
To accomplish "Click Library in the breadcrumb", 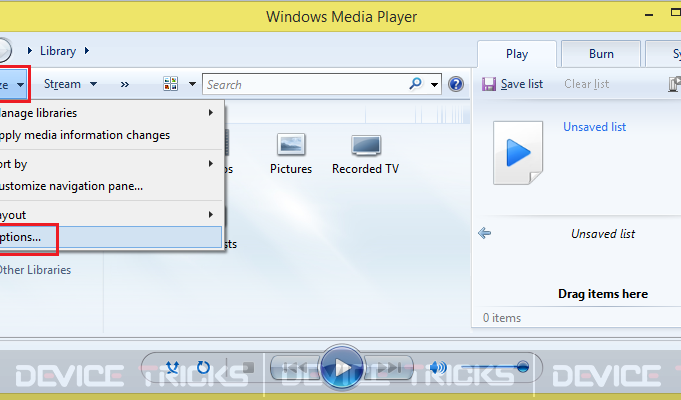I will click(58, 51).
